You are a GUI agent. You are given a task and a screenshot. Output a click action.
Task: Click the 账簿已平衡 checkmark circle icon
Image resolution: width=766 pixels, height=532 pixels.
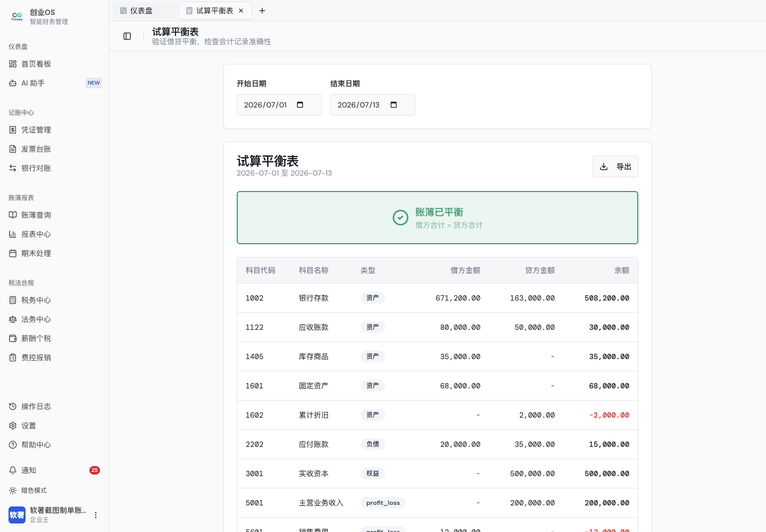tap(401, 218)
